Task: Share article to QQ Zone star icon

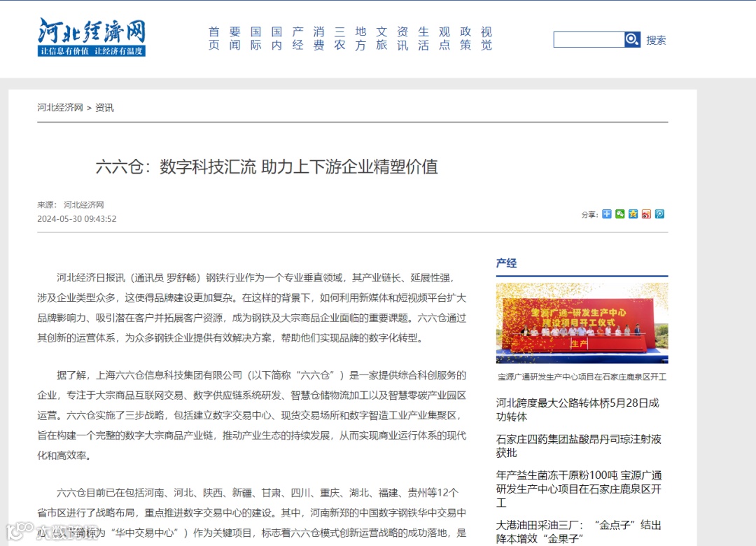Action: [633, 214]
